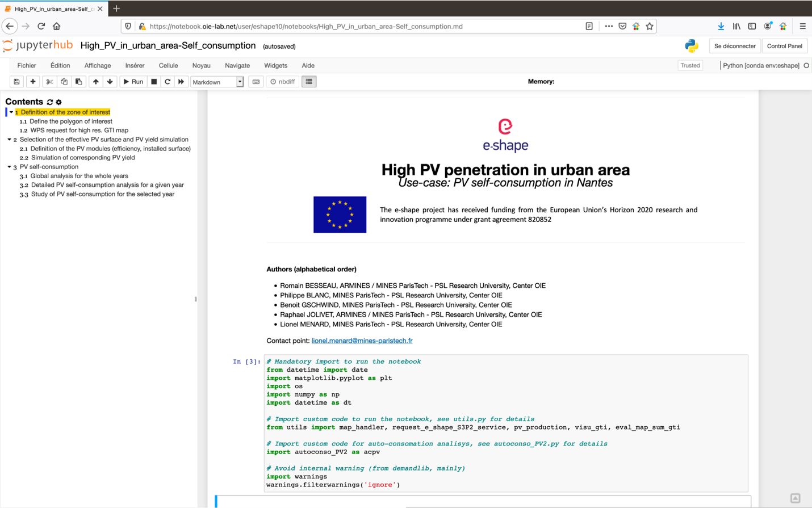The image size is (812, 508).
Task: Open the Cellule menu
Action: (168, 66)
